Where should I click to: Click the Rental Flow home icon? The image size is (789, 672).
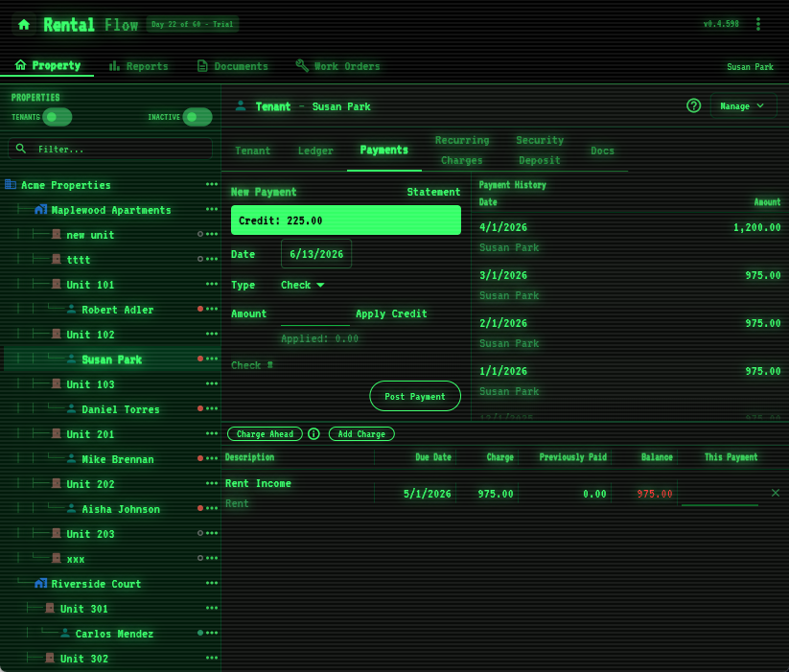24,24
